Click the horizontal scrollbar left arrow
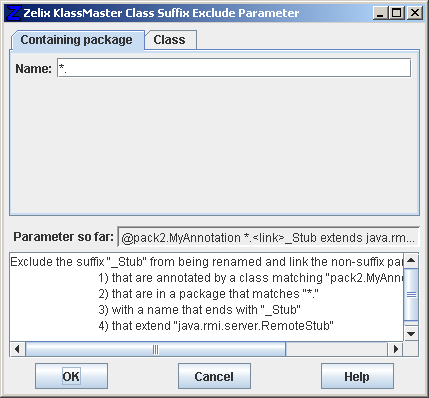429x398 pixels. [17, 349]
